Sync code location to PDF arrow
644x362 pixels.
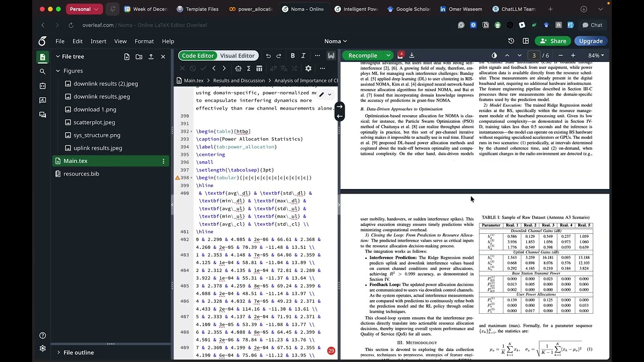click(x=340, y=107)
